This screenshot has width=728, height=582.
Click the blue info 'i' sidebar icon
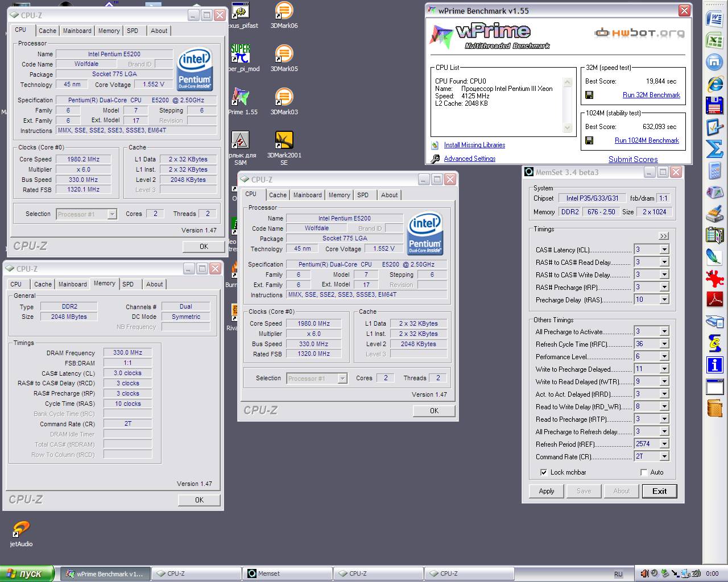714,364
